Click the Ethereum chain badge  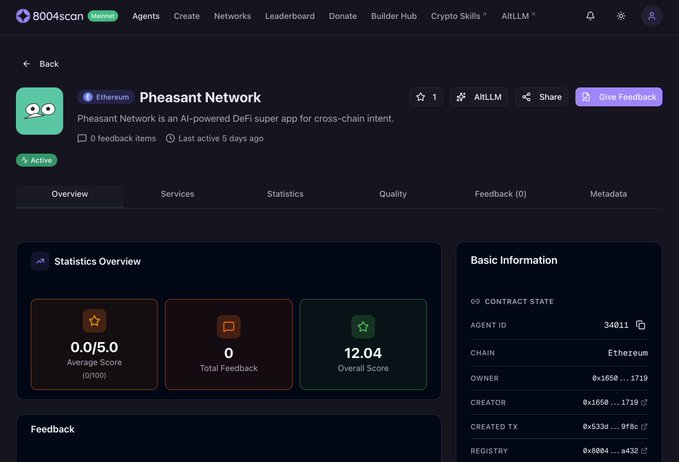[x=106, y=97]
